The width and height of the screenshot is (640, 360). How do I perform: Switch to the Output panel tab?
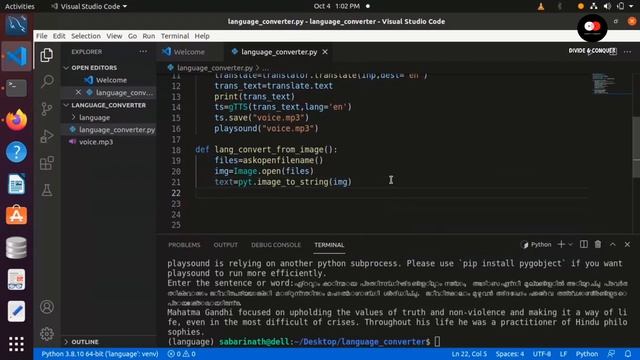pos(225,244)
